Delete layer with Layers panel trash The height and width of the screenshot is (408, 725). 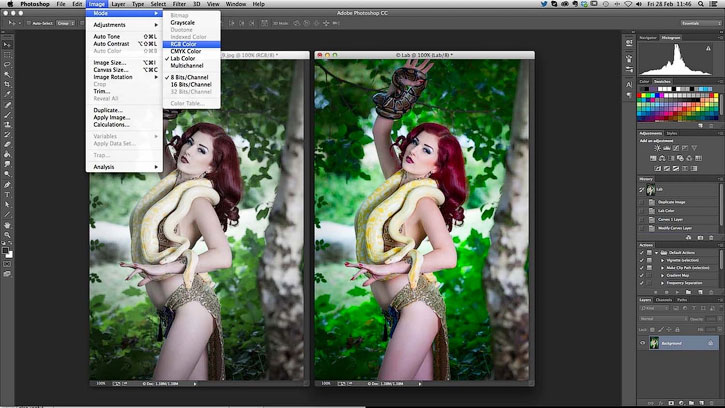tap(711, 403)
